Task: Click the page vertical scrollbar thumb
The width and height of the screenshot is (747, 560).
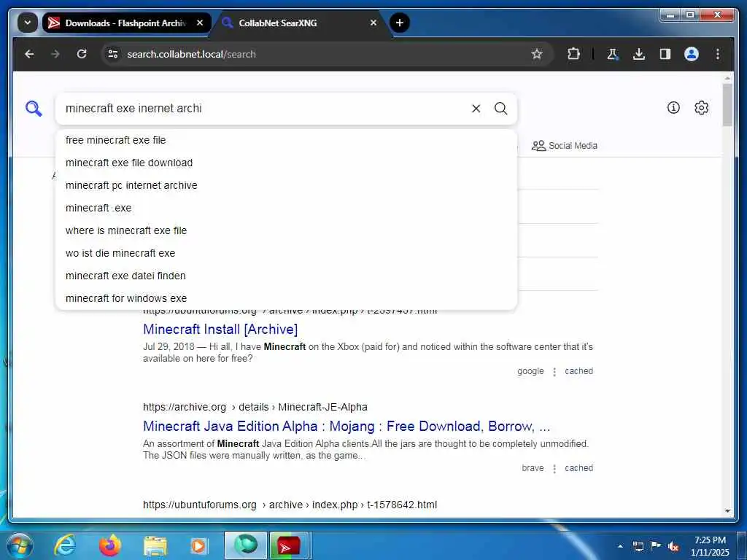Action: [x=727, y=105]
